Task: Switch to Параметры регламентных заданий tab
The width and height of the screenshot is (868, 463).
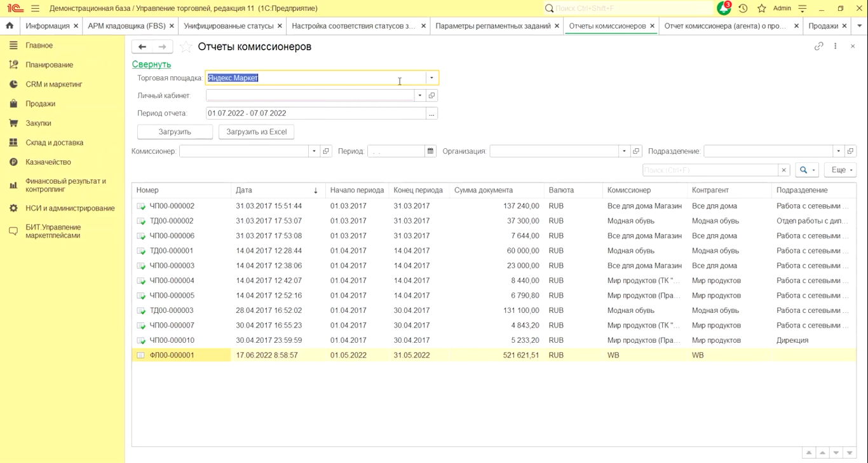Action: click(x=492, y=26)
